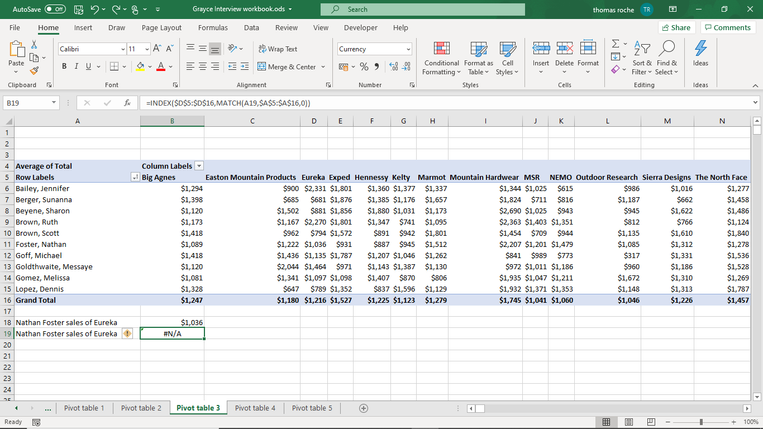
Task: Open the Column Labels filter dropdown
Action: point(198,165)
